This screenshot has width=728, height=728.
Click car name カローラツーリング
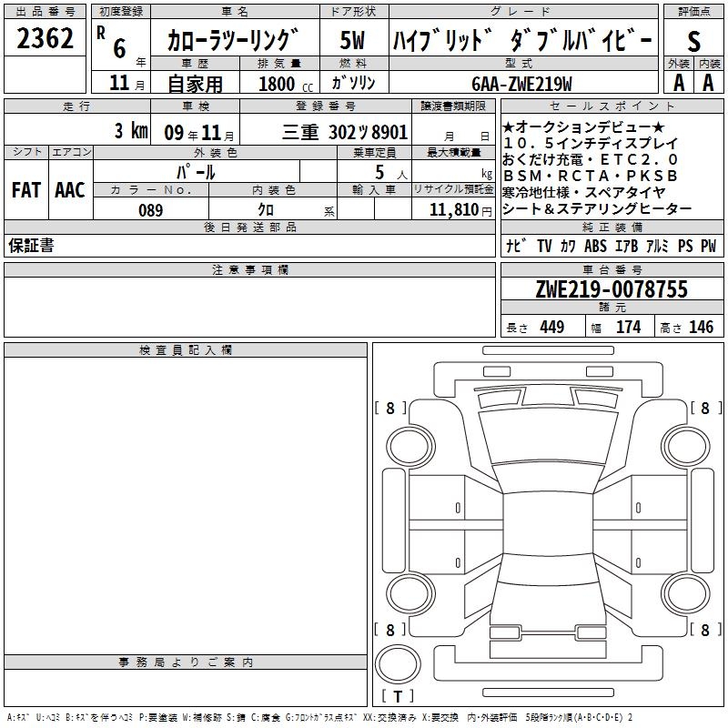pos(233,40)
